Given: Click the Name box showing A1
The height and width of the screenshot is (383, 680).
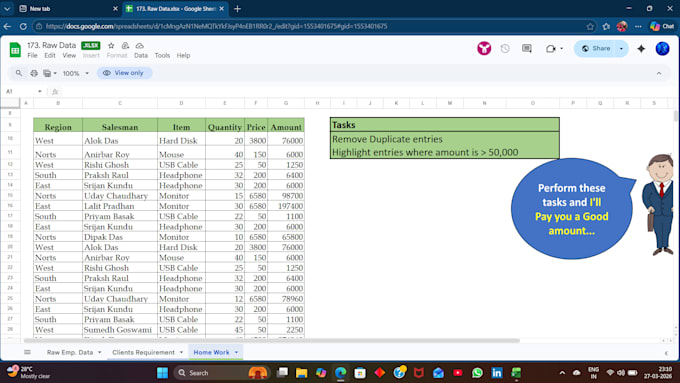Looking at the screenshot, I should [x=22, y=92].
